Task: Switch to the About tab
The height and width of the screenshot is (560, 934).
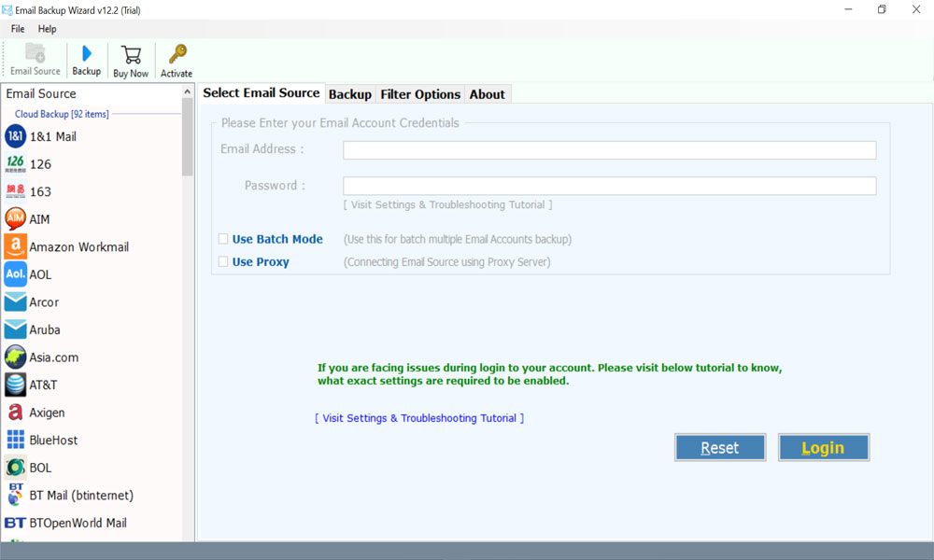Action: click(487, 93)
